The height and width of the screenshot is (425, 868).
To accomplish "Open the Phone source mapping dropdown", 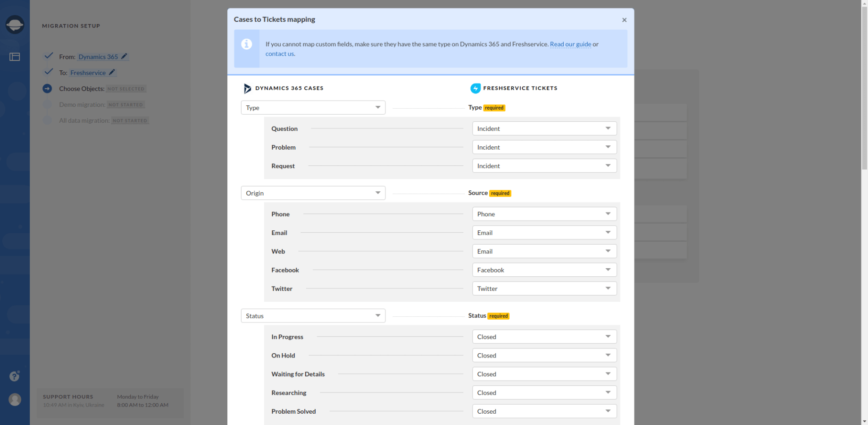I will (x=544, y=214).
